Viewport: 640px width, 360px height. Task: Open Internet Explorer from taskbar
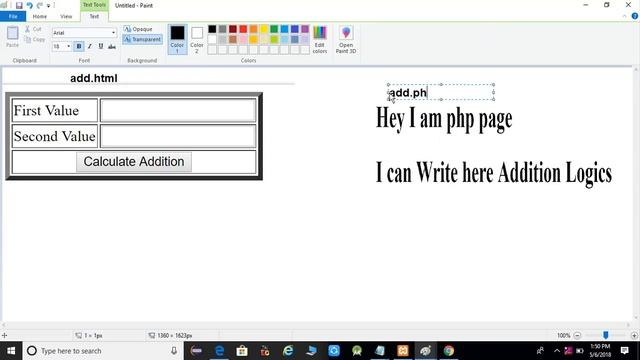[288, 351]
